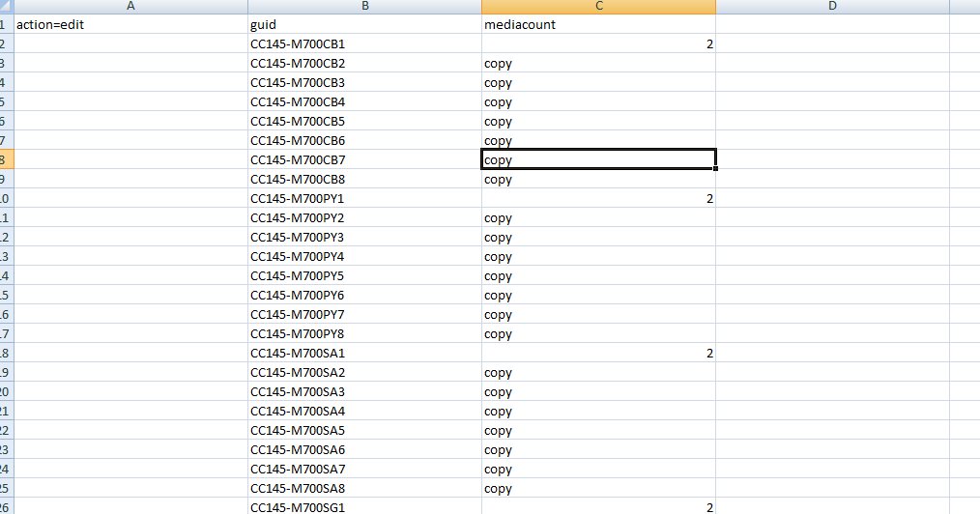The width and height of the screenshot is (980, 514).
Task: Click copy cell beside CC145-M700CB2
Action: click(x=599, y=63)
